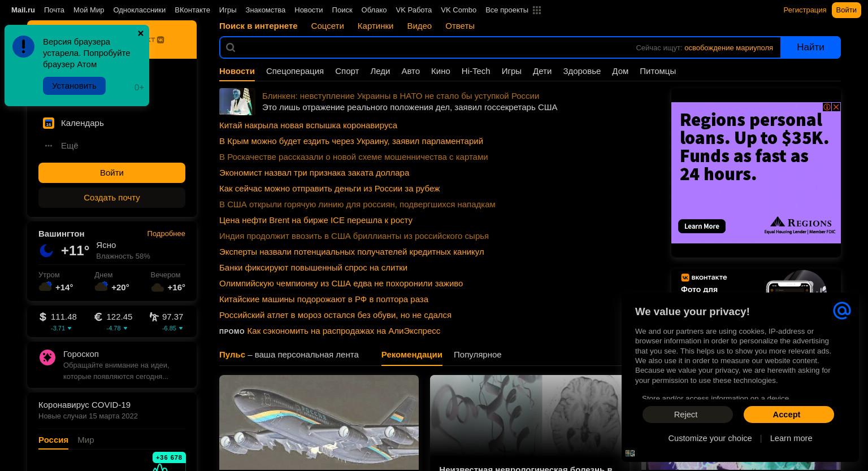Click the ad info icon
Screen dimensions: 868x471
point(827,107)
